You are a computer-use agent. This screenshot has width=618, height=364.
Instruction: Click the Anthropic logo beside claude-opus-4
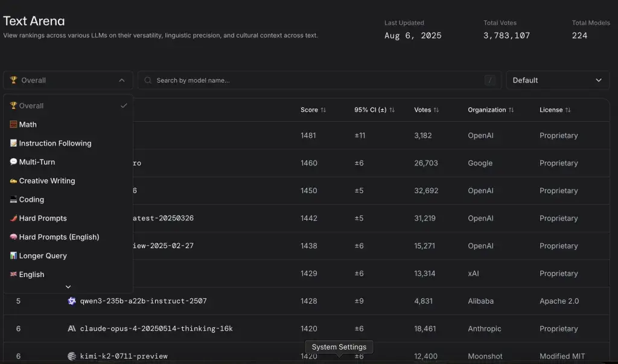pyautogui.click(x=72, y=328)
